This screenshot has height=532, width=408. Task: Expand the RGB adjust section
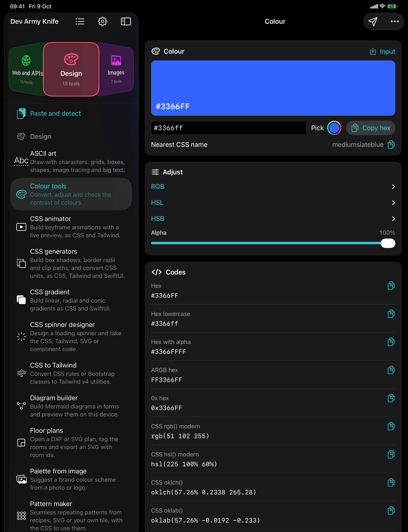tap(273, 187)
